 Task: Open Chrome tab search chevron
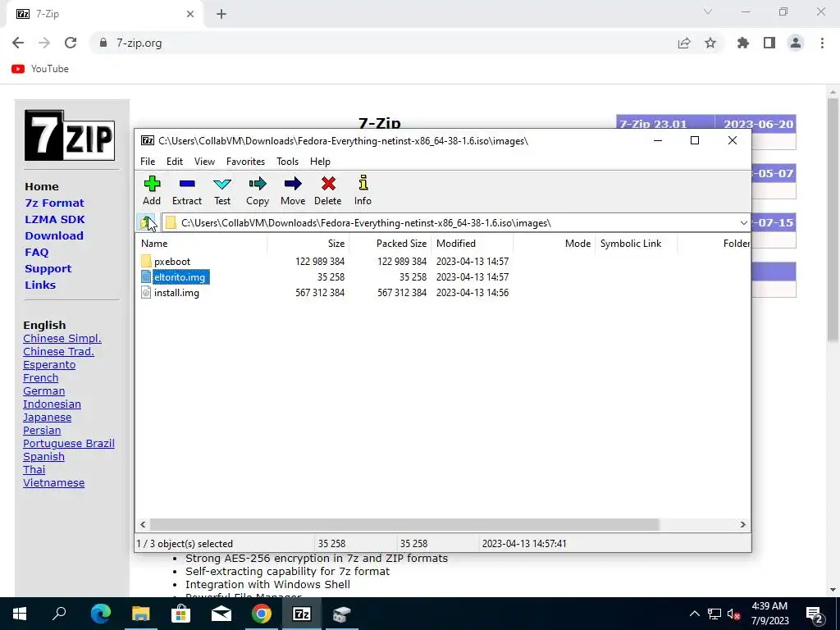click(708, 11)
